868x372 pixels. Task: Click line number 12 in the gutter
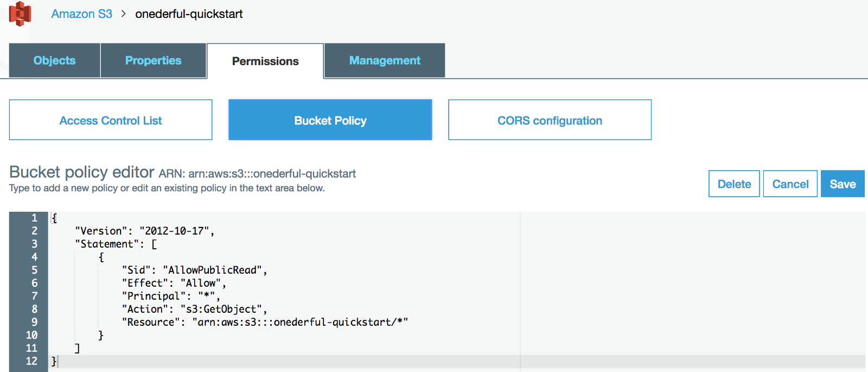[32, 361]
